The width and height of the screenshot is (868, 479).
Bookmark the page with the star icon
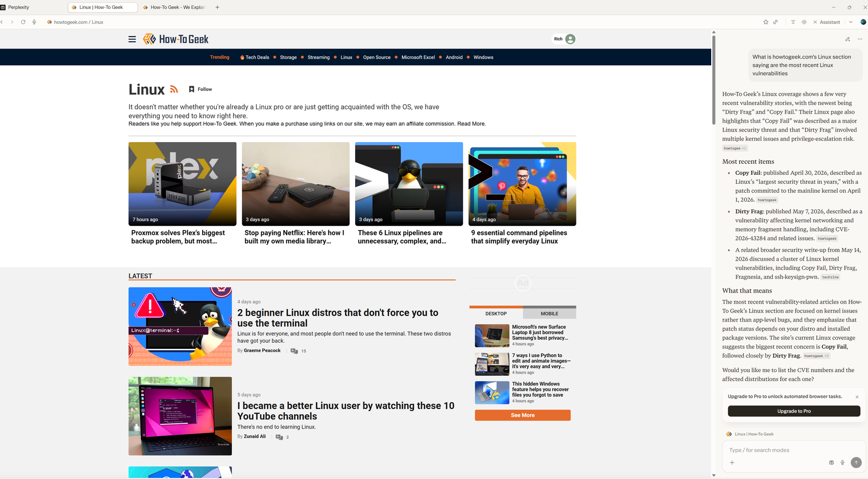(x=765, y=22)
